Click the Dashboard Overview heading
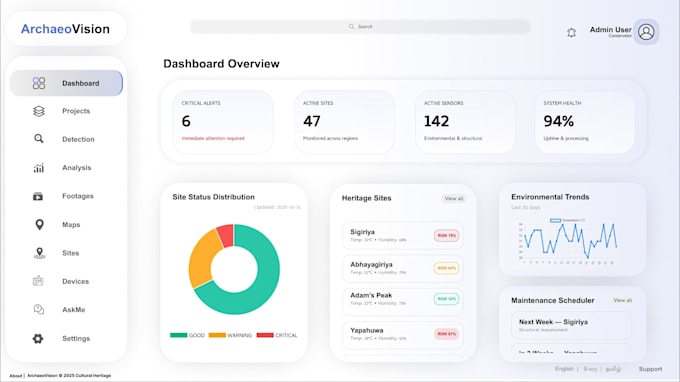Screen dimensions: 680x382 tap(221, 64)
